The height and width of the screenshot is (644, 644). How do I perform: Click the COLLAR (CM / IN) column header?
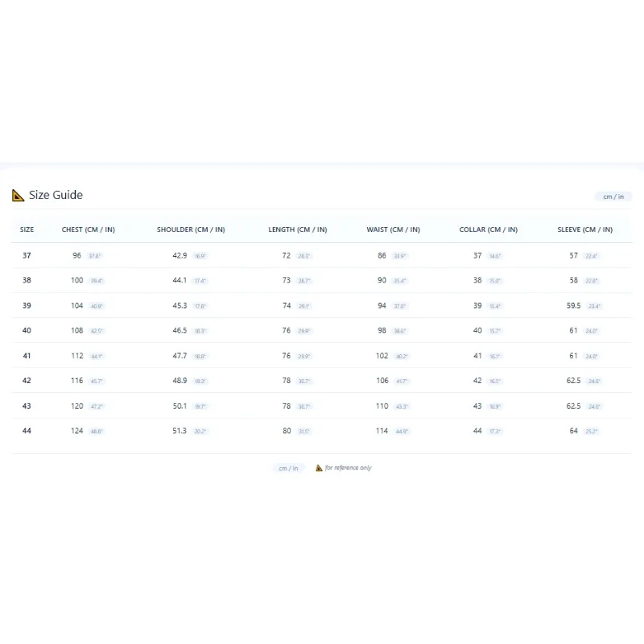click(x=489, y=229)
